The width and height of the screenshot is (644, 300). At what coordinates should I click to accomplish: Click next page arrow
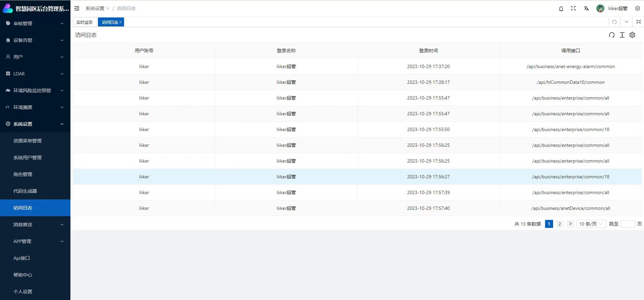coord(570,224)
